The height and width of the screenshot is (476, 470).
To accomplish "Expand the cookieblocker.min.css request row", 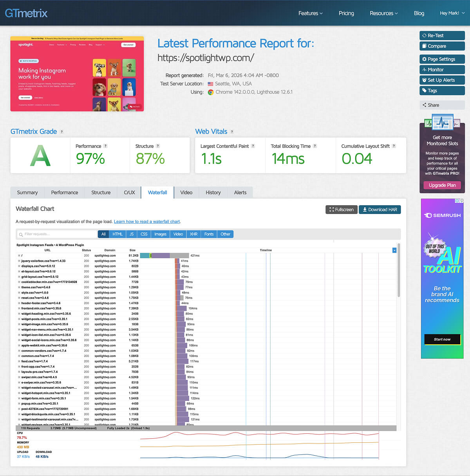I will tap(19, 282).
